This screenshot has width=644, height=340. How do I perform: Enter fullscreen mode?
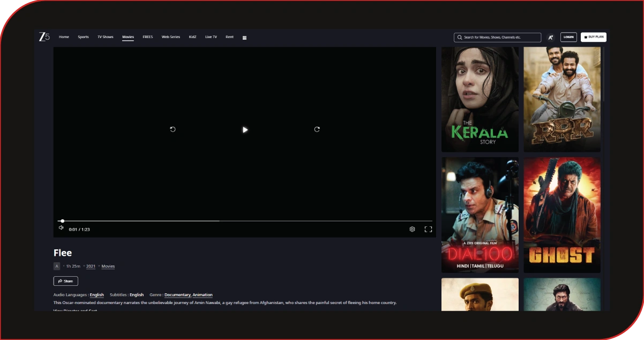(428, 229)
